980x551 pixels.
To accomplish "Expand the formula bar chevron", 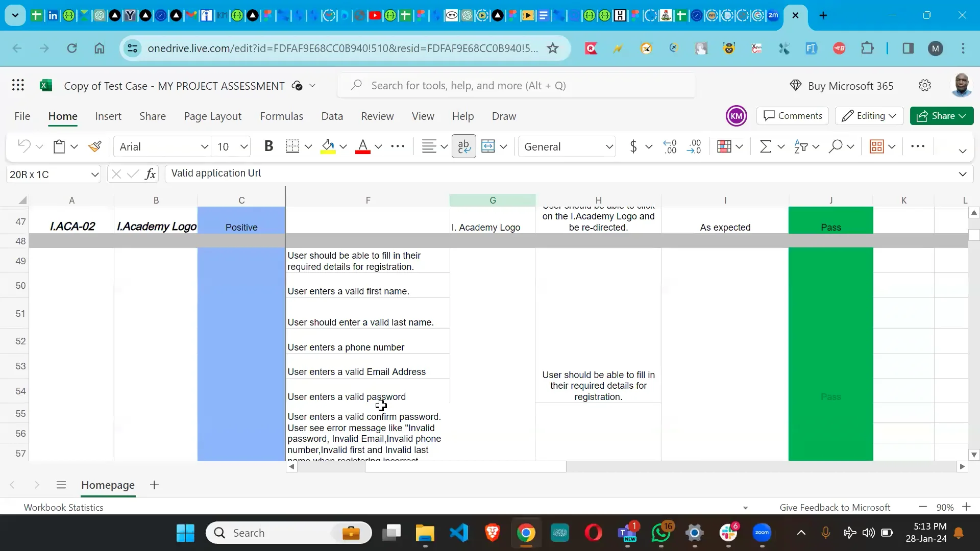I will pos(963,174).
